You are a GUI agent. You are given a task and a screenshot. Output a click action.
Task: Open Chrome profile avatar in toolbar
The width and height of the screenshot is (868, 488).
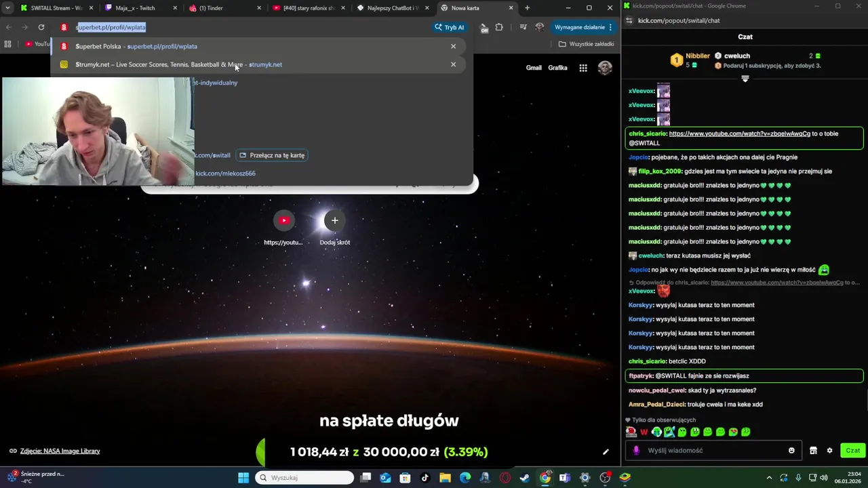[x=540, y=27]
